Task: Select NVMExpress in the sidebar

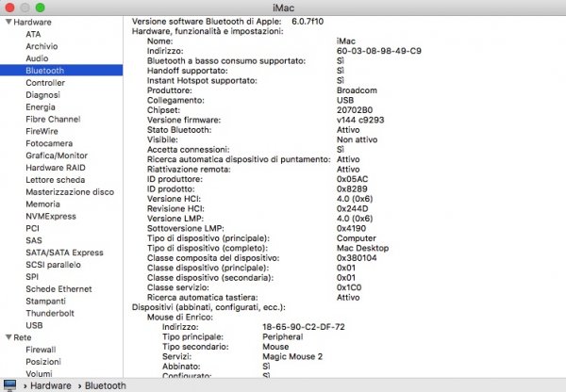Action: tap(51, 217)
